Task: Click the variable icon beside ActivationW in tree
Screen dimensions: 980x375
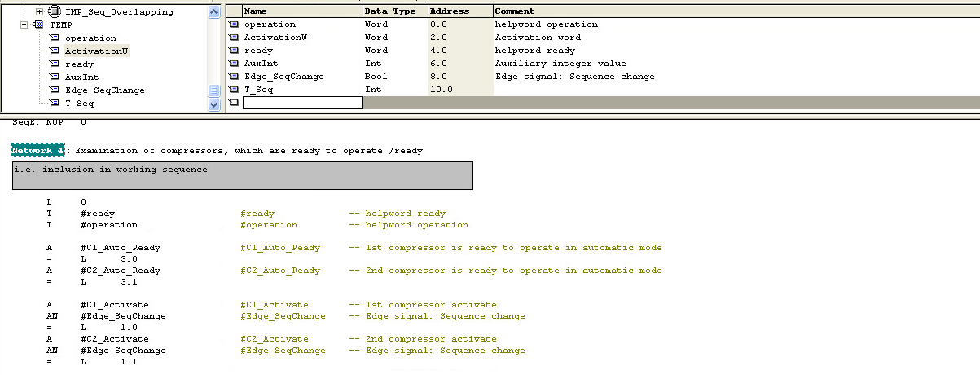Action: [x=54, y=51]
